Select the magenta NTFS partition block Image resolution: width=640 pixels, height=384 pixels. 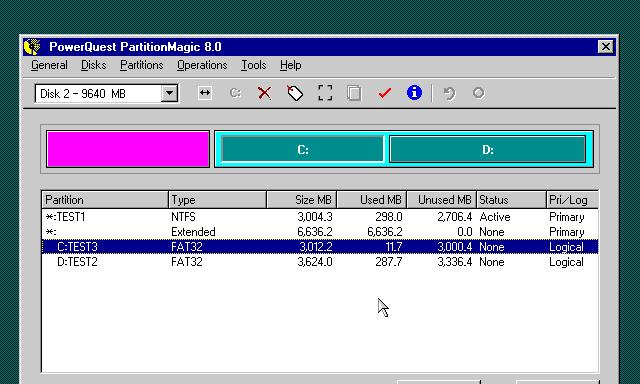pos(128,149)
